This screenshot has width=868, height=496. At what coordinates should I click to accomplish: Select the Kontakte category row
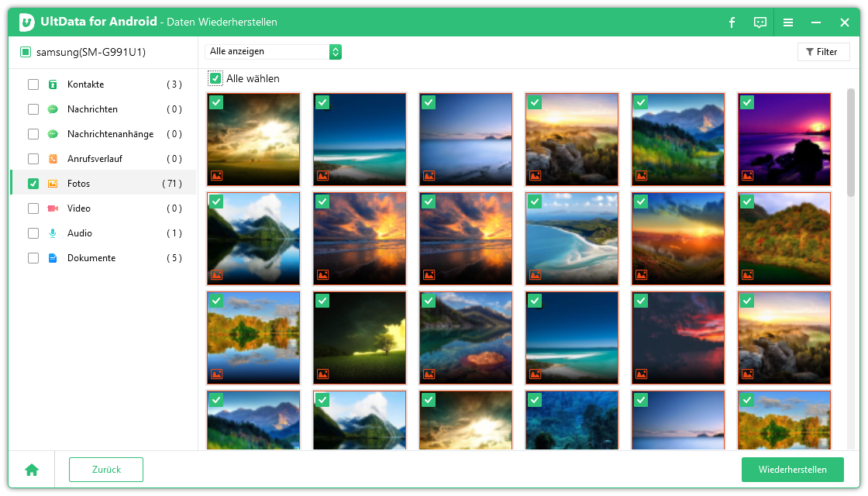click(104, 84)
